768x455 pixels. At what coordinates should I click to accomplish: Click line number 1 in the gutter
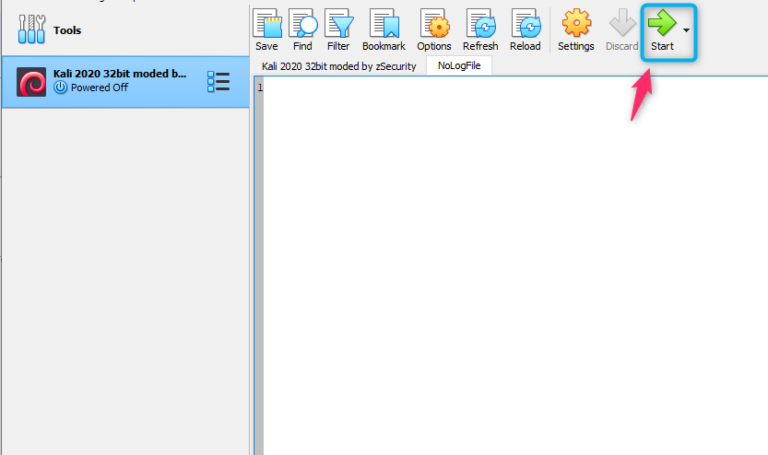click(259, 88)
